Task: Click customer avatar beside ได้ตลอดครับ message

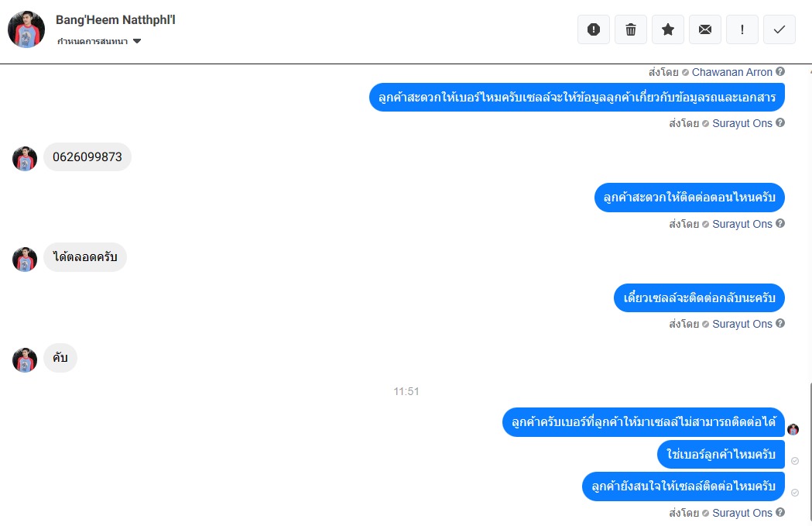Action: 25,259
